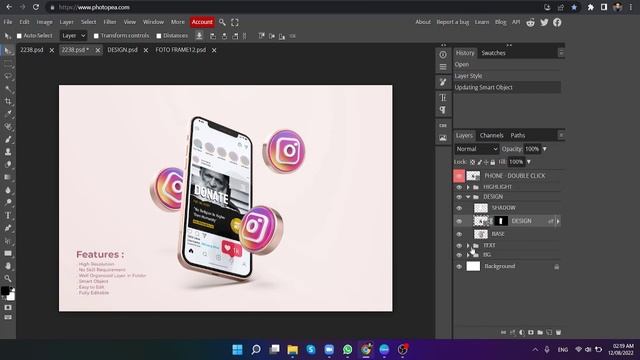The width and height of the screenshot is (640, 360).
Task: Select the Rectangle Select tool
Action: pyautogui.click(x=8, y=64)
